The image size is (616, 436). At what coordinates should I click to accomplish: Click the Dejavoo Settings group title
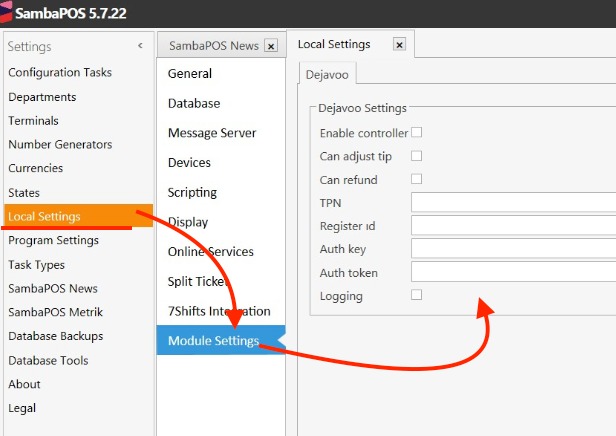pyautogui.click(x=362, y=108)
